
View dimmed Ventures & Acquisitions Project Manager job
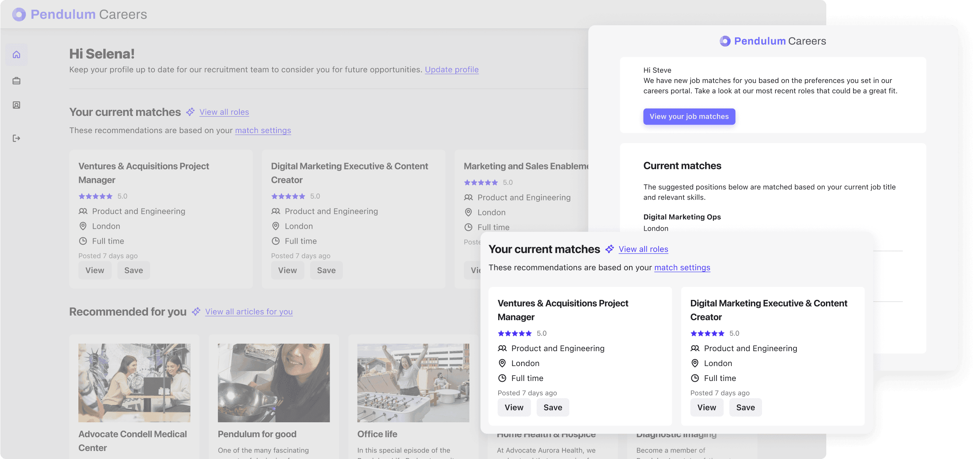tap(95, 270)
